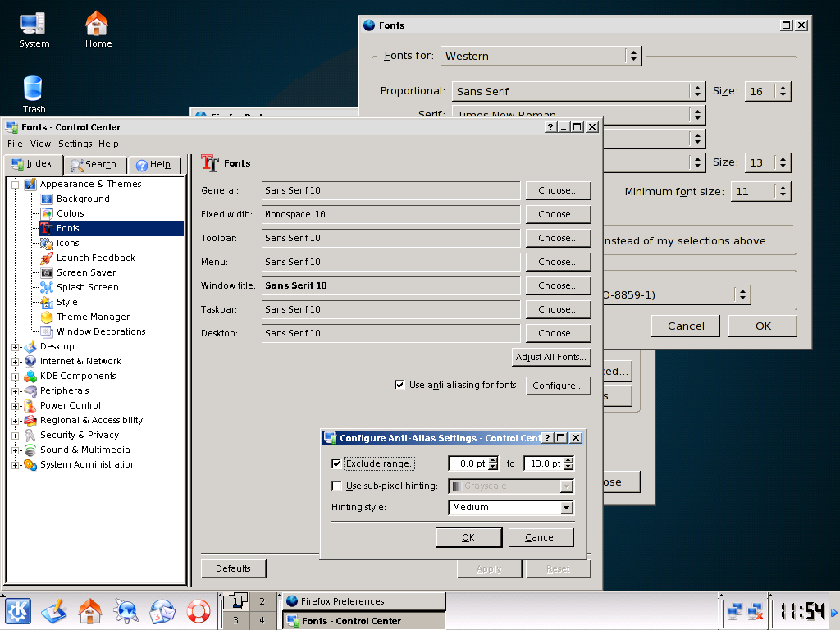840x630 pixels.
Task: Cancel the anti-alias settings dialog
Action: click(541, 537)
